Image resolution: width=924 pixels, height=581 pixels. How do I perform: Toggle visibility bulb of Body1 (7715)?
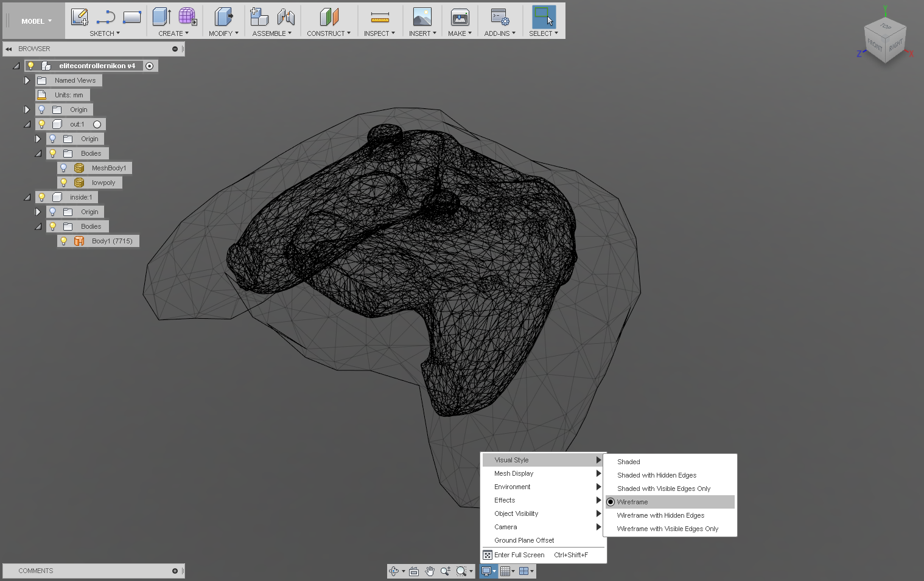tap(64, 241)
